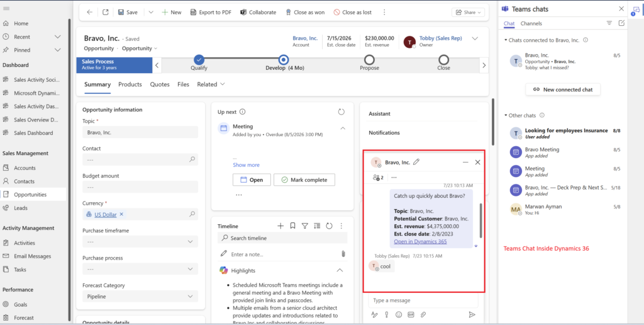Screen dimensions: 644x325
Task: Click the process bar right arrow
Action: (x=484, y=65)
